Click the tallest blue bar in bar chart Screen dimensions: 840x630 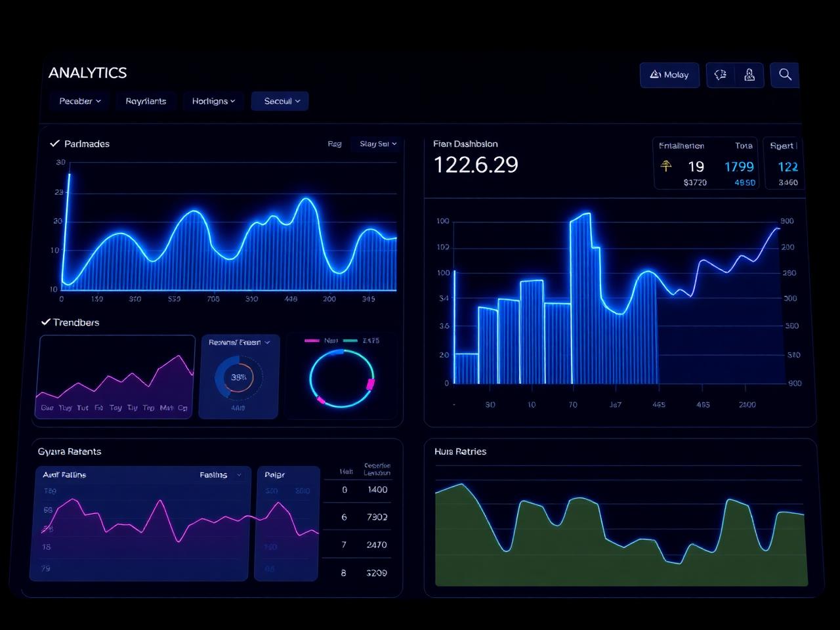(581, 299)
